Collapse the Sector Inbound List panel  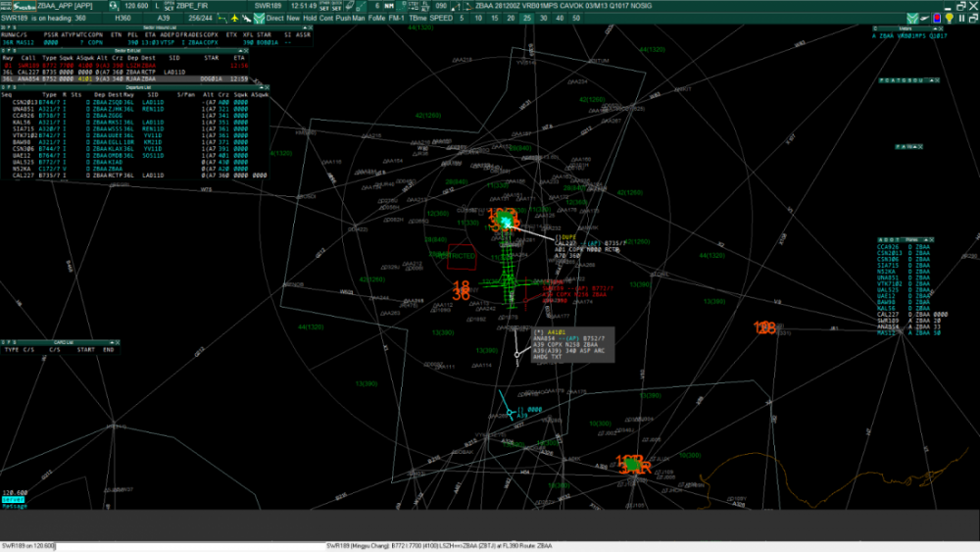point(305,28)
